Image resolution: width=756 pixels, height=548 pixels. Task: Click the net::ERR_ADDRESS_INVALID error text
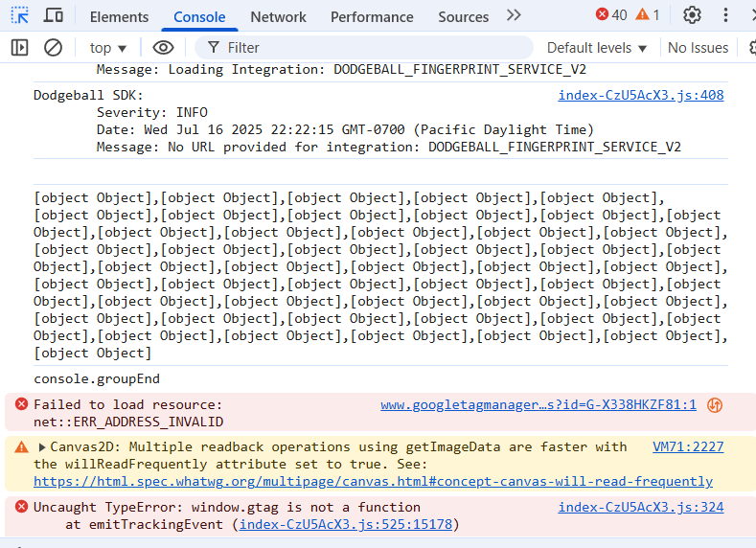coord(128,422)
